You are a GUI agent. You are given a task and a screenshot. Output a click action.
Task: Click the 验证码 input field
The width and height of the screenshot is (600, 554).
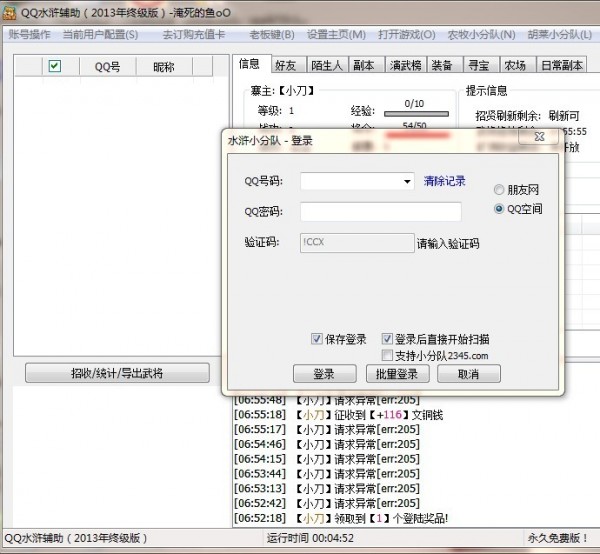[357, 243]
